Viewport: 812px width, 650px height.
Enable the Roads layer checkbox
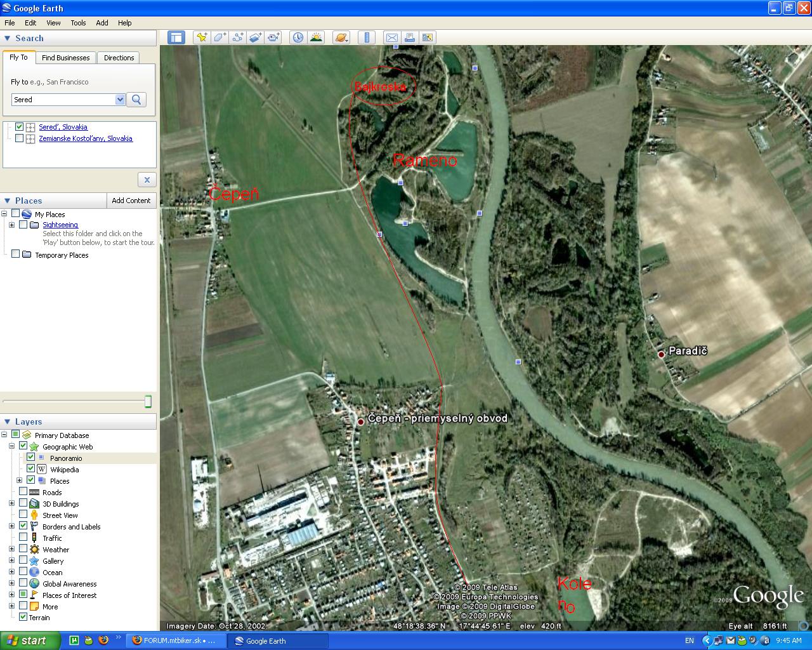click(x=23, y=492)
